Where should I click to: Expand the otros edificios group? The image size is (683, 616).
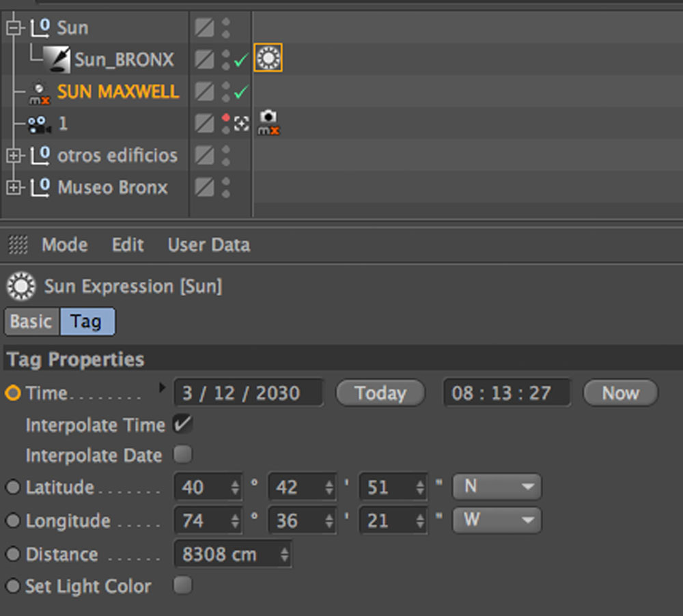point(14,156)
